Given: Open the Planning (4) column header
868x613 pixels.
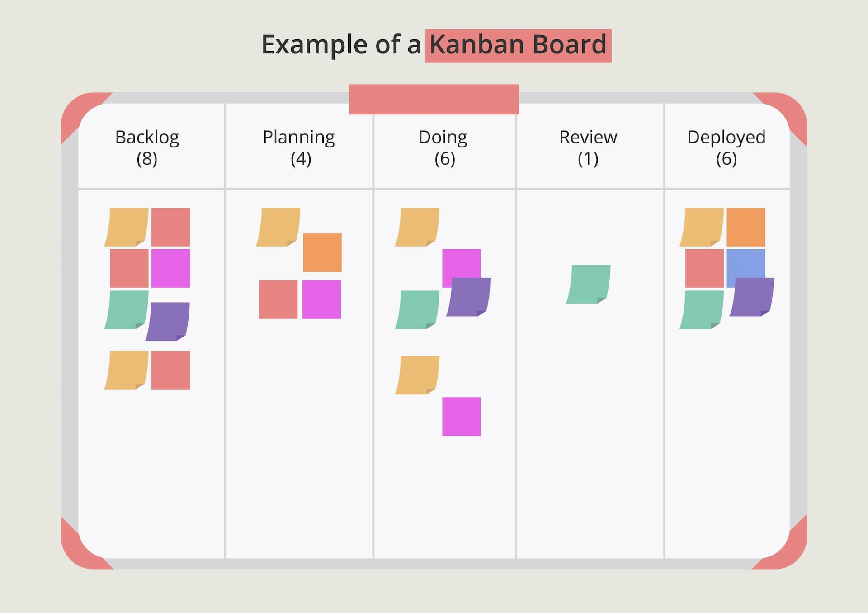Looking at the screenshot, I should coord(299,148).
